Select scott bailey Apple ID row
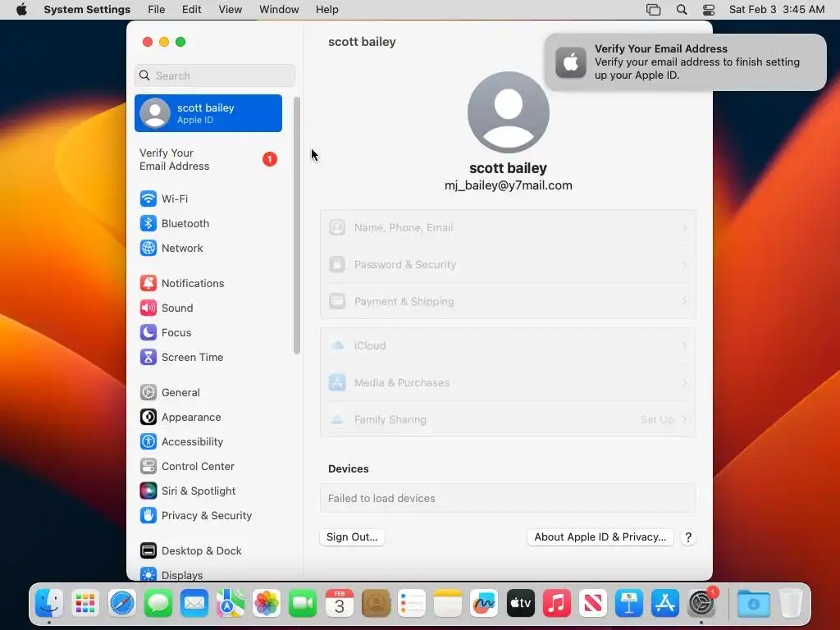The width and height of the screenshot is (840, 630). point(208,113)
